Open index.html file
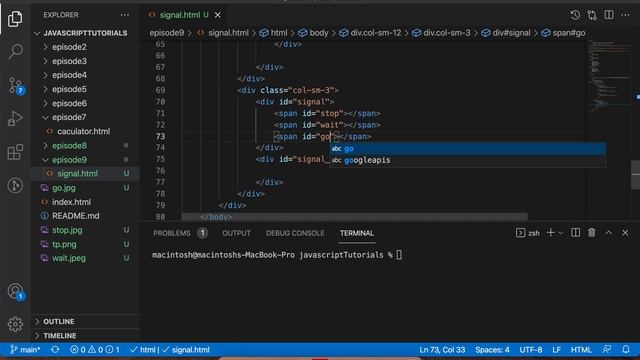This screenshot has width=640, height=360. coord(71,202)
